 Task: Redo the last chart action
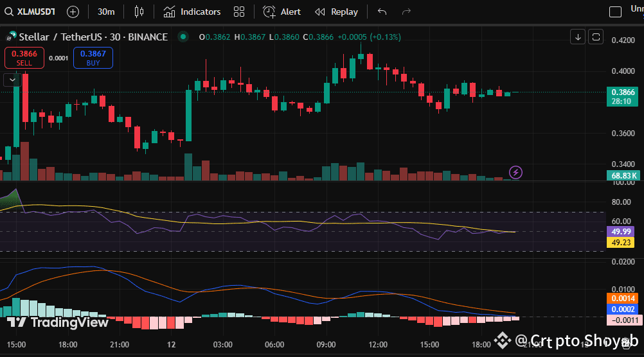coord(406,12)
